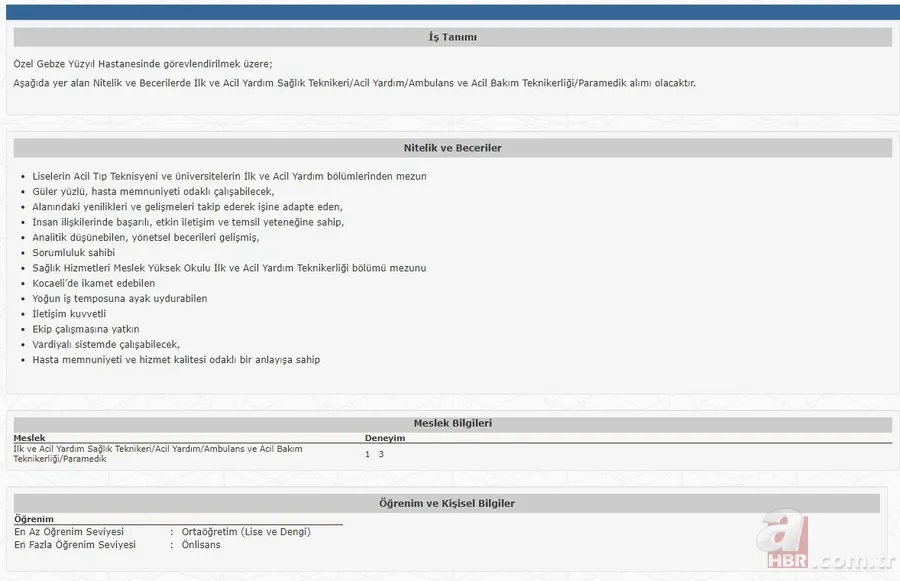Click the blue top banner bar
900x581 pixels.
pyautogui.click(x=450, y=10)
